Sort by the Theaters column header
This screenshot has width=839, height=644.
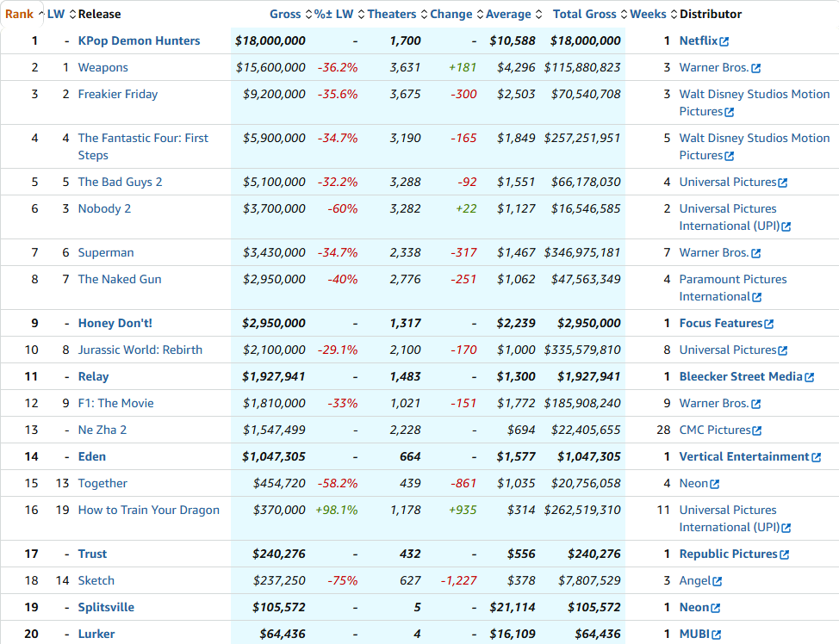tap(392, 14)
